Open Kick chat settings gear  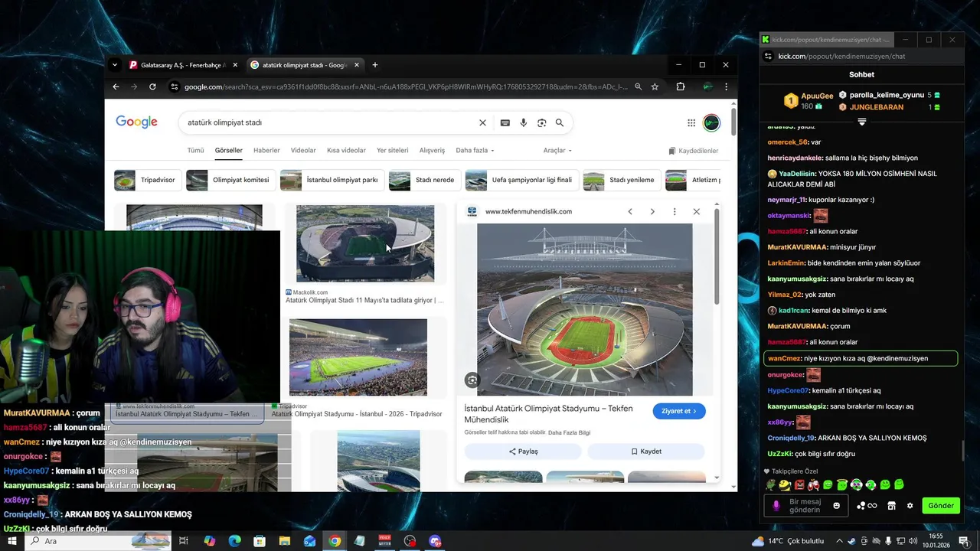[x=910, y=505]
